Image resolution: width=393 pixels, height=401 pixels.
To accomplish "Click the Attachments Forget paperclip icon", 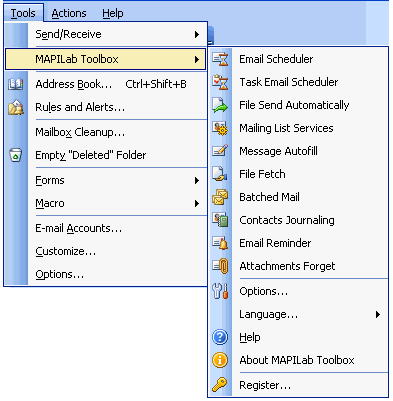I will click(220, 266).
